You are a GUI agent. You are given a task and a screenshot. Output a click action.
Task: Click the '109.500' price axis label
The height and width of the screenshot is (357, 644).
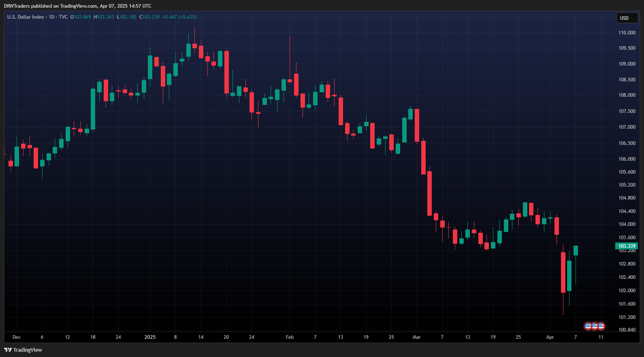point(627,48)
